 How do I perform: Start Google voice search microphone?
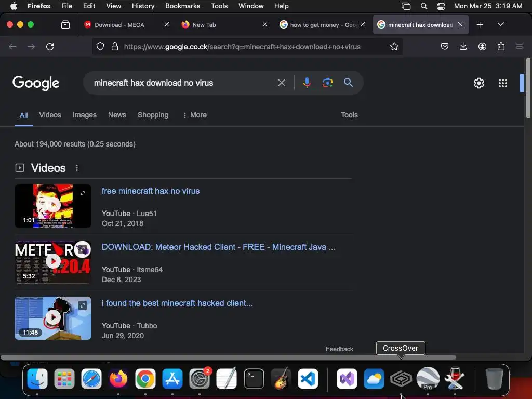(307, 83)
